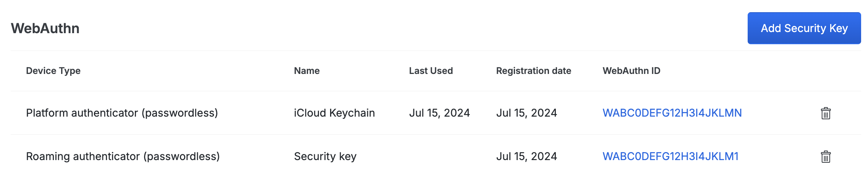Click the Device Type column header
Image resolution: width=868 pixels, height=186 pixels.
[53, 71]
